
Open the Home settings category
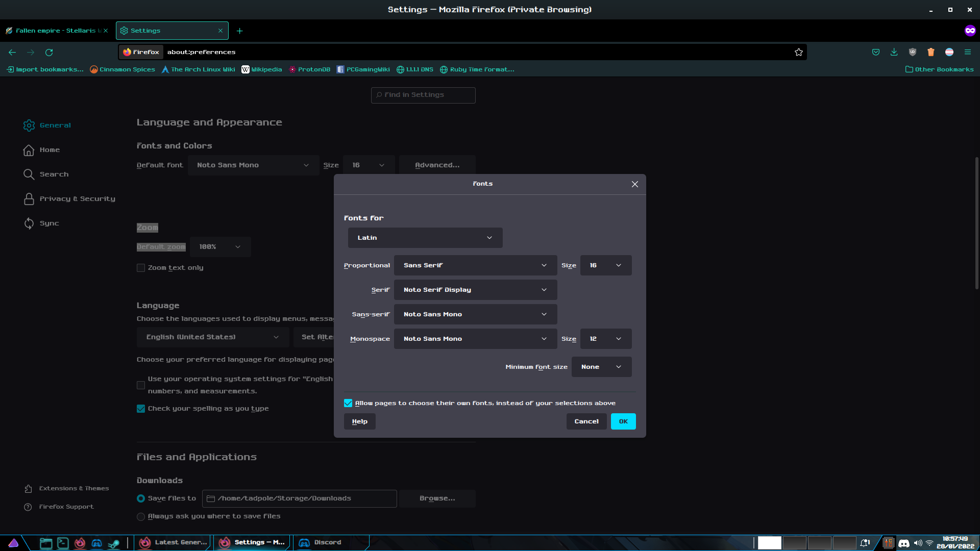pyautogui.click(x=42, y=150)
